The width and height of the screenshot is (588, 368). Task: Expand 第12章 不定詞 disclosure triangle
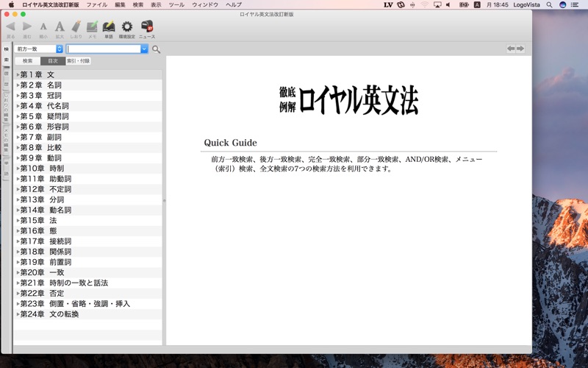click(x=18, y=189)
